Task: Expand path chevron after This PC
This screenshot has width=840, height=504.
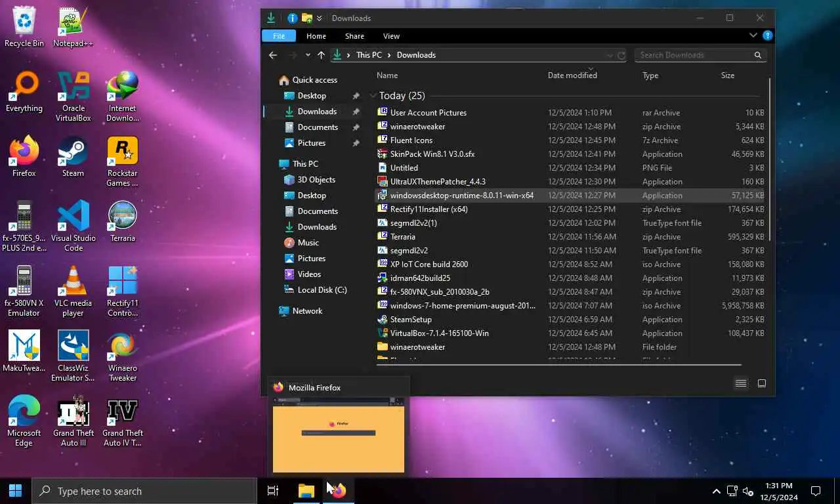Action: [x=389, y=55]
